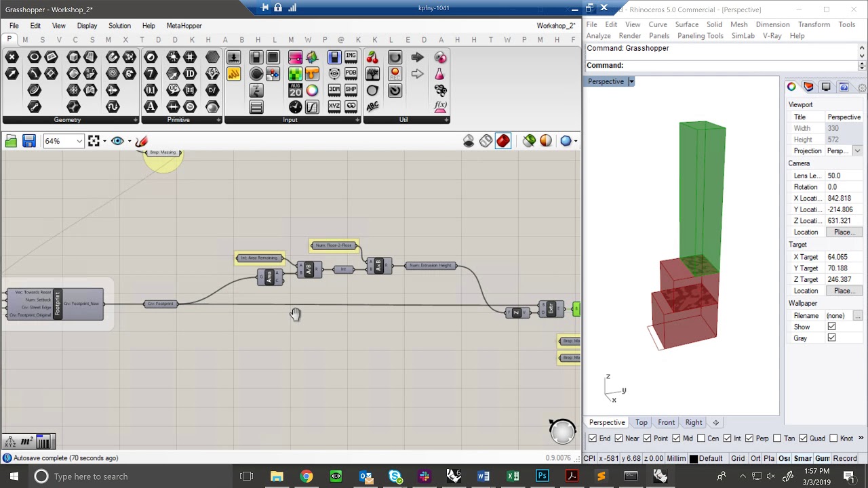The image size is (868, 488).
Task: Open the zoom extents dropdown arrow
Action: click(x=104, y=141)
